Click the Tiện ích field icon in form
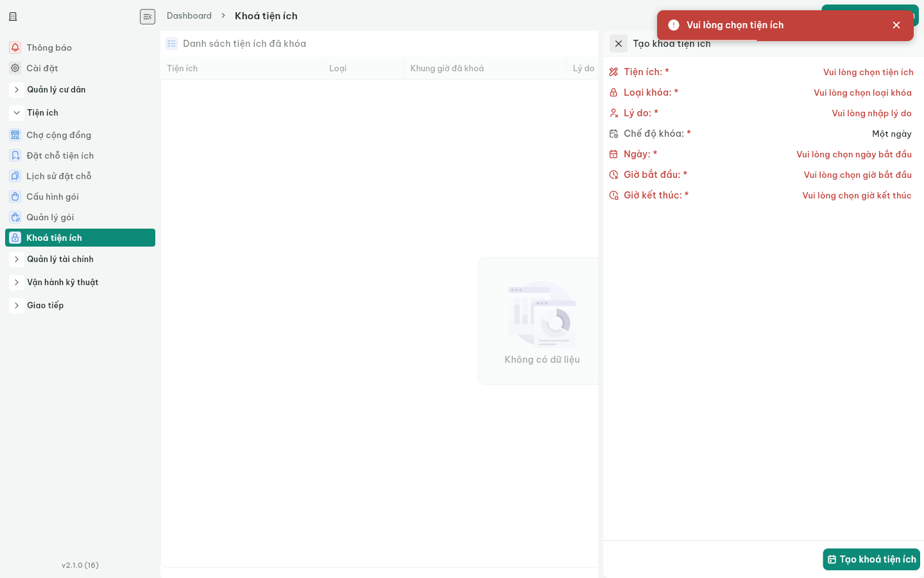 [613, 72]
